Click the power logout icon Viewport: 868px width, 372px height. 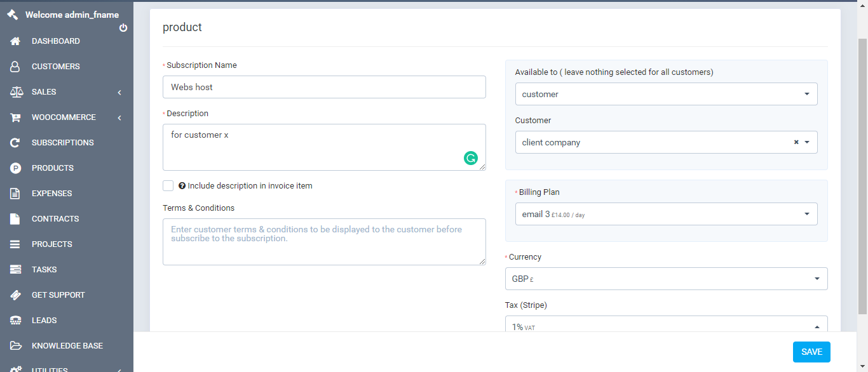coord(123,28)
